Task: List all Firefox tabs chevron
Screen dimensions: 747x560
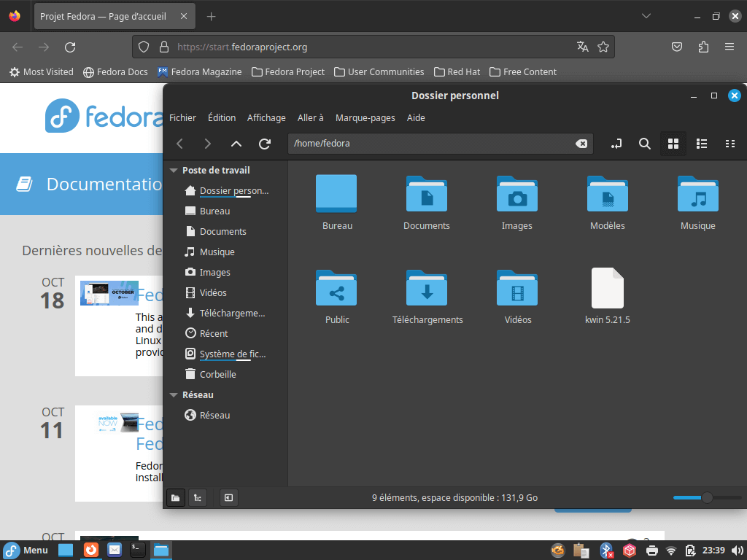Action: point(646,16)
